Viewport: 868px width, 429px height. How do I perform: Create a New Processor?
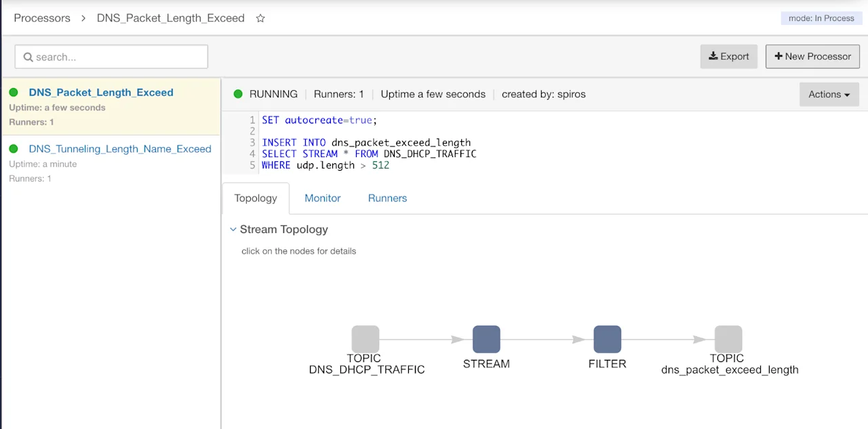click(x=813, y=56)
